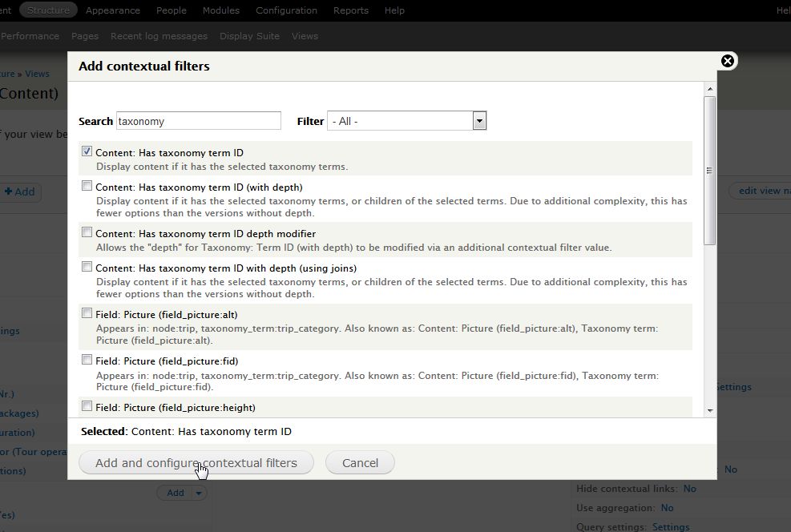The image size is (791, 532).
Task: Click the Add button below the dialog
Action: click(175, 493)
